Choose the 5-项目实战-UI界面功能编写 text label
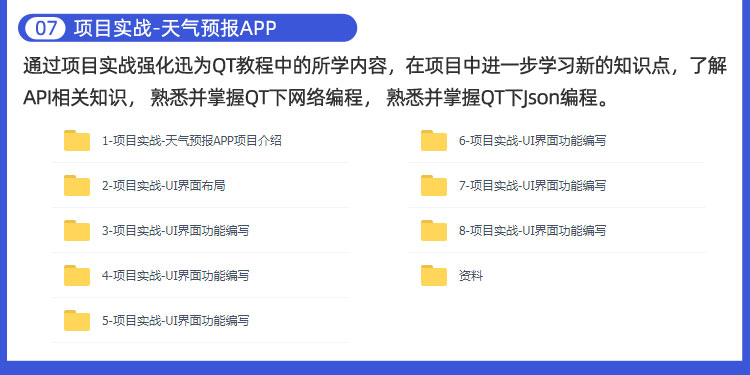Image resolution: width=750 pixels, height=375 pixels. pyautogui.click(x=176, y=320)
